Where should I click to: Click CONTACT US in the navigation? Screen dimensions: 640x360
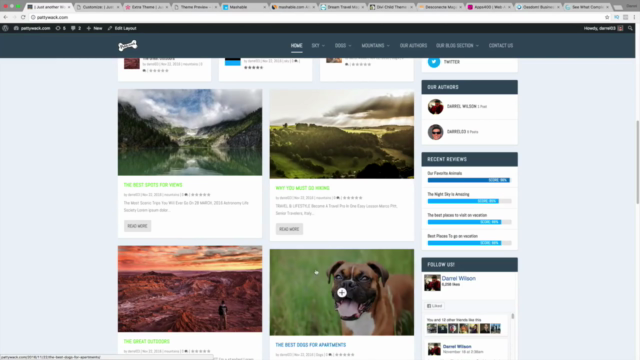point(500,46)
